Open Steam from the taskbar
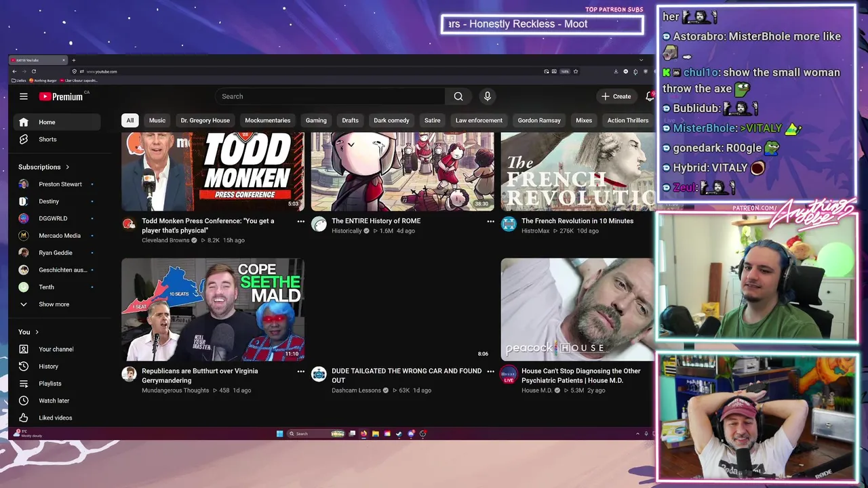Screen dimensions: 868x488 point(399,434)
